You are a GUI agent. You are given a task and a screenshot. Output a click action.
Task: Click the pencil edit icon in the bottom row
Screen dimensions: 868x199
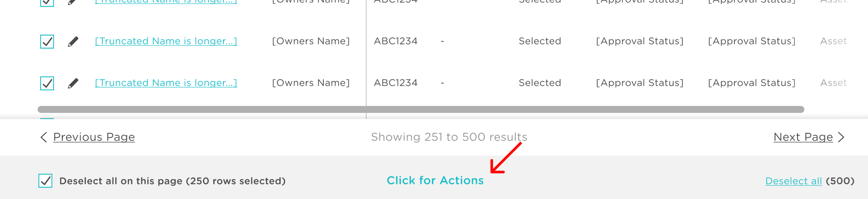(73, 84)
